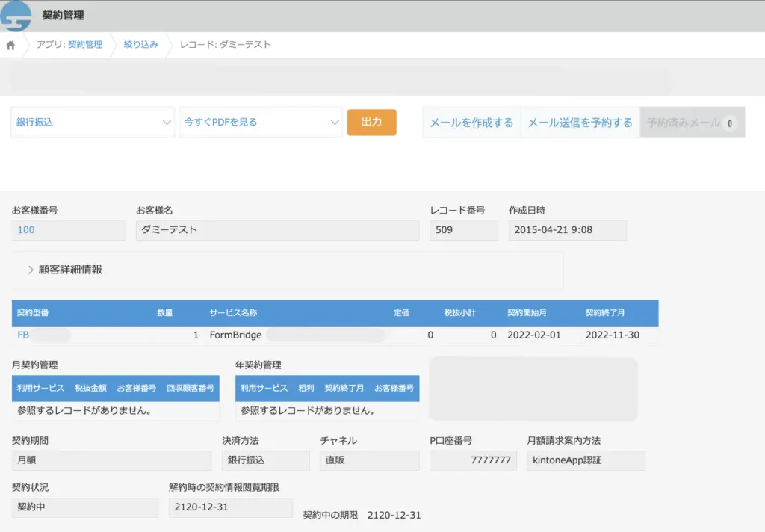Viewport: 765px width, 532px height.
Task: Click the 粗利 header in 年契約管理
Action: pos(308,389)
